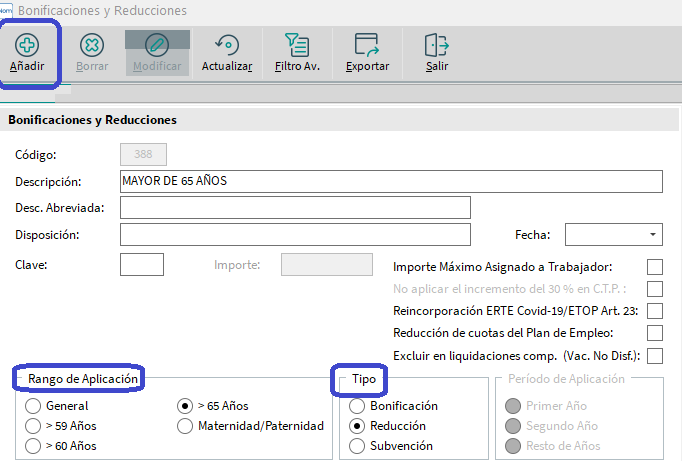Refresh using the Actualizar icon
The width and height of the screenshot is (682, 461).
pos(227,45)
